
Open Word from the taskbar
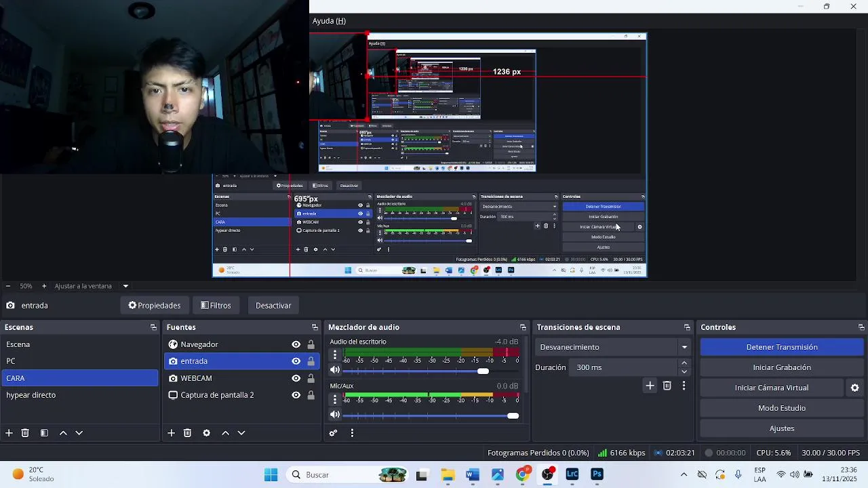point(473,474)
